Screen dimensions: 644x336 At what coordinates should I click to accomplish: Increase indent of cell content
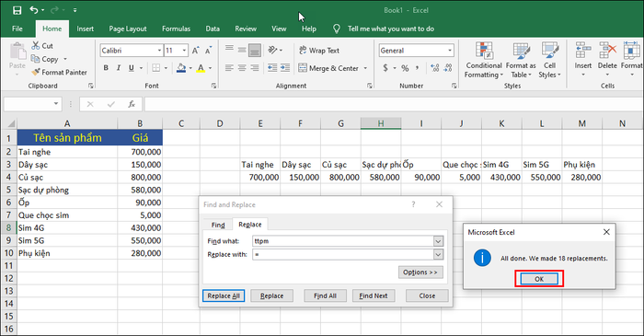click(x=285, y=68)
